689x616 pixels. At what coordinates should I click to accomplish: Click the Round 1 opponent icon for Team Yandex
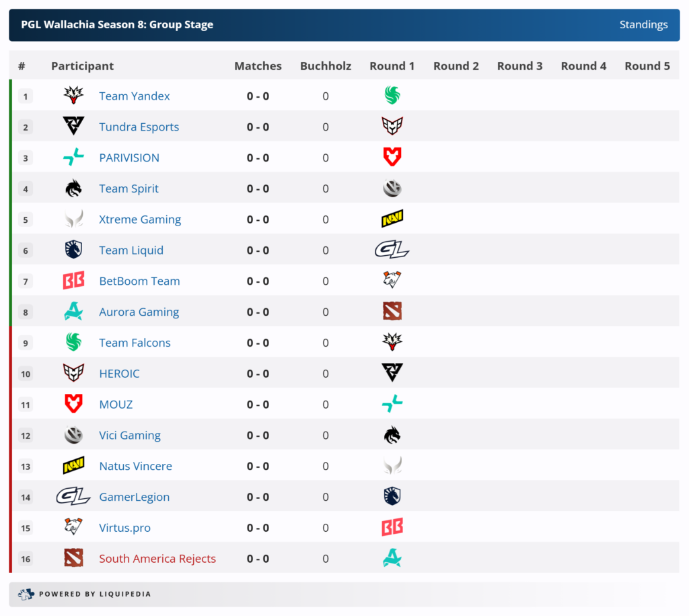pyautogui.click(x=392, y=96)
